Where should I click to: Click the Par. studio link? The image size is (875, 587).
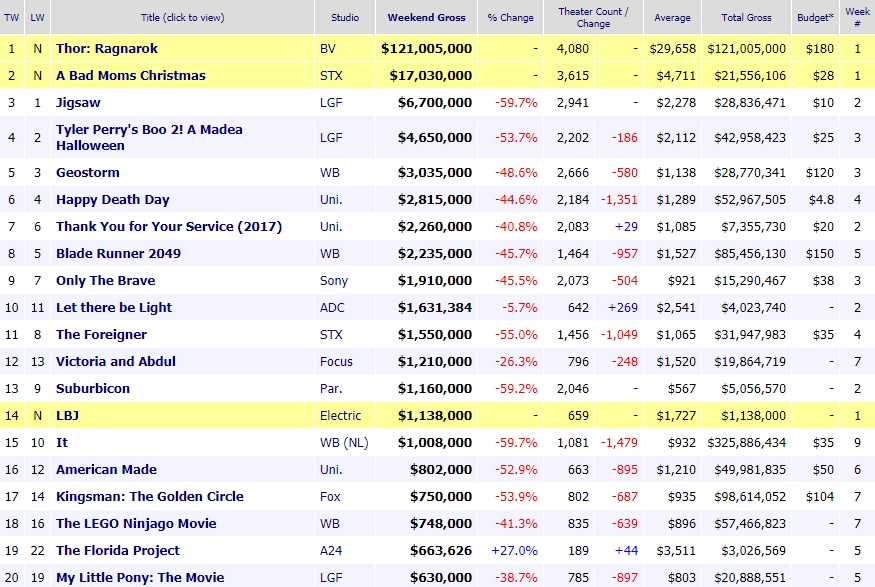tap(331, 388)
